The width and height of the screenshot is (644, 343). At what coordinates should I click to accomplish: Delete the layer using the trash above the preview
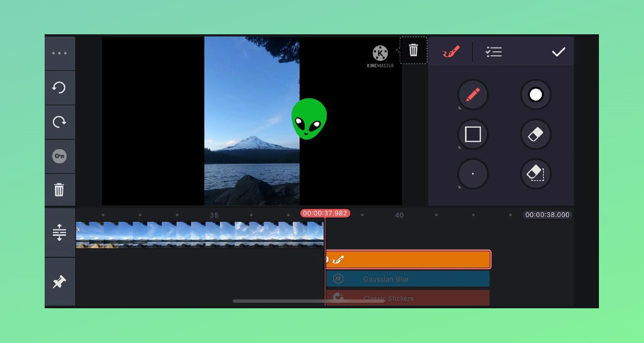413,50
